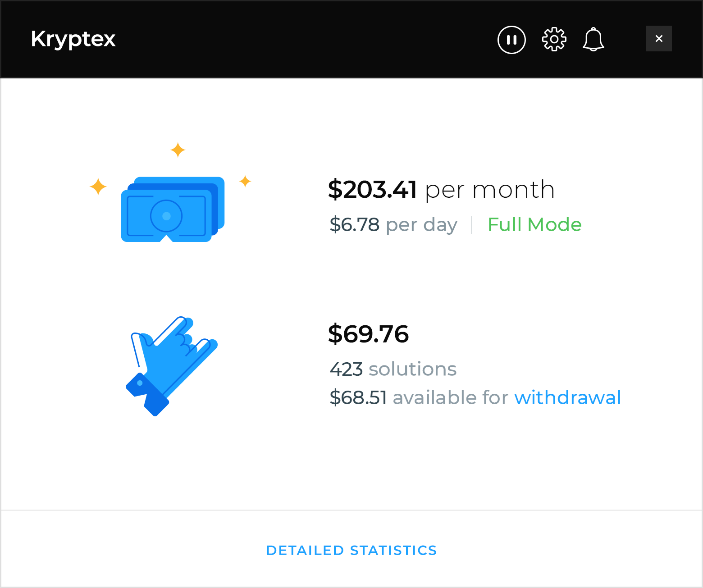Image resolution: width=703 pixels, height=588 pixels.
Task: Open the Kryptex settings gear
Action: [x=554, y=39]
